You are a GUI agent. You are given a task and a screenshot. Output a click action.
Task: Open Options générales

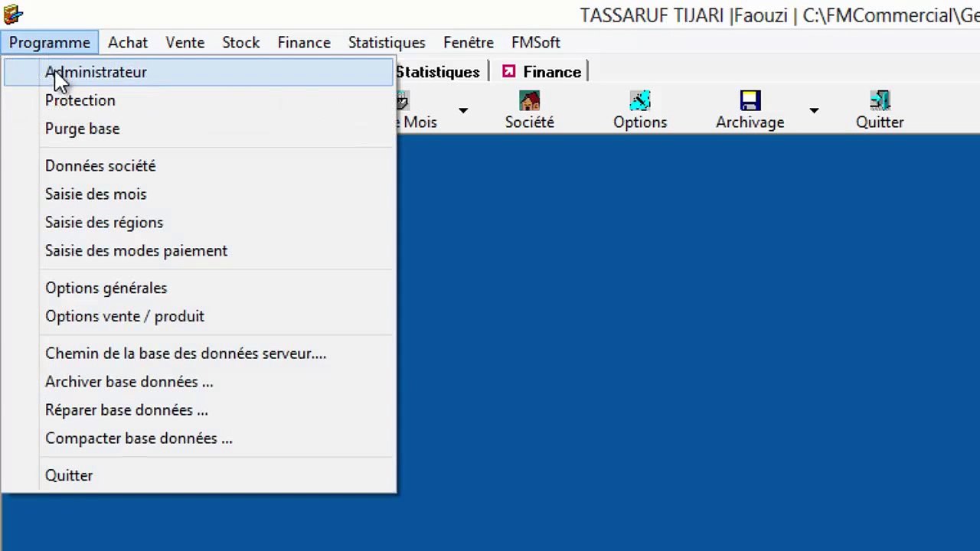(198, 289)
